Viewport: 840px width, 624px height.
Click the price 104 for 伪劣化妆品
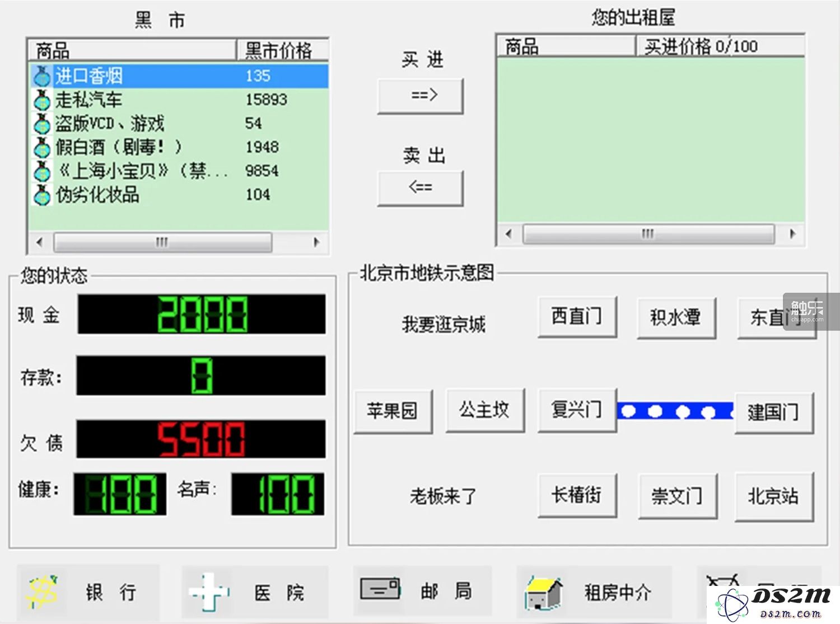(258, 195)
